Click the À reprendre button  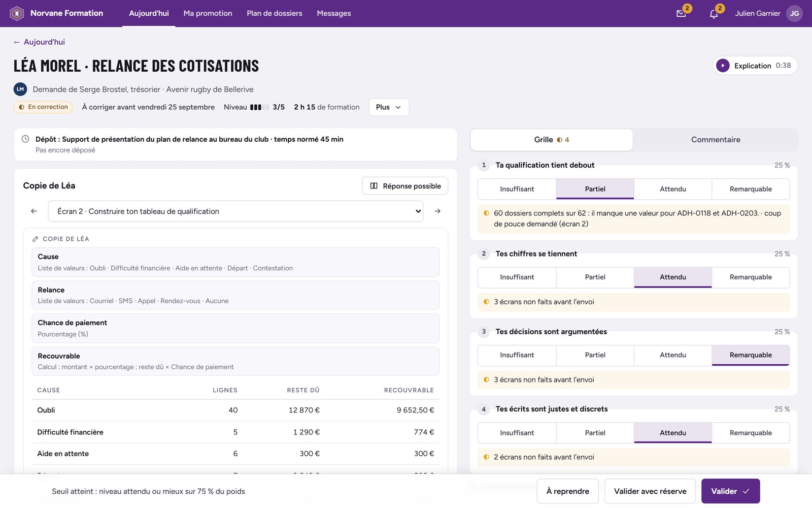click(x=568, y=491)
